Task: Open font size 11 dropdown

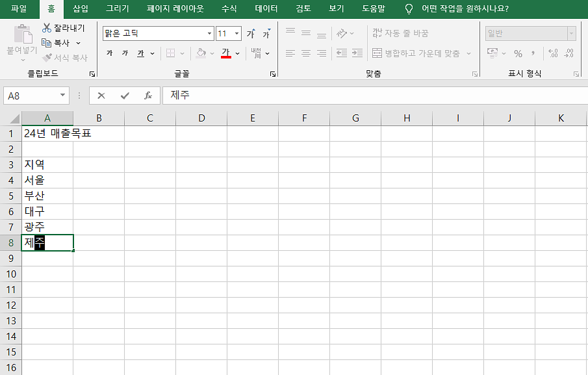Action: [x=237, y=34]
